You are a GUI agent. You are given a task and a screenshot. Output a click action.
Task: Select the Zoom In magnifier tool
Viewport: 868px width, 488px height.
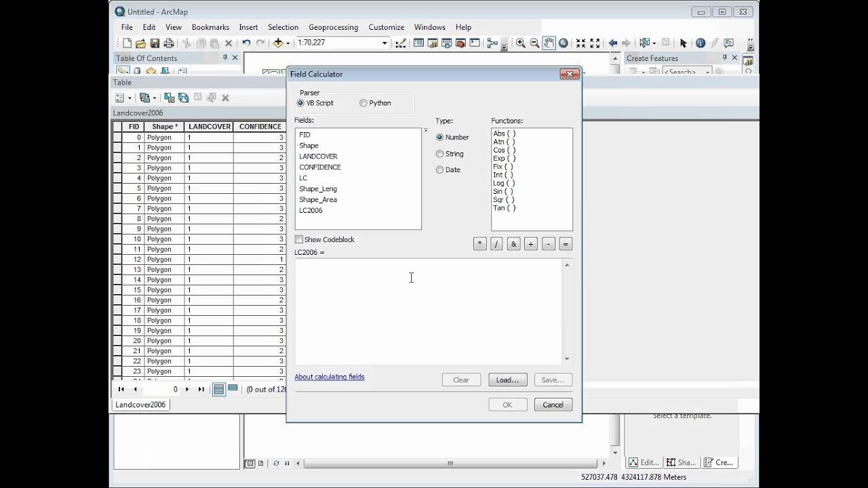[520, 43]
